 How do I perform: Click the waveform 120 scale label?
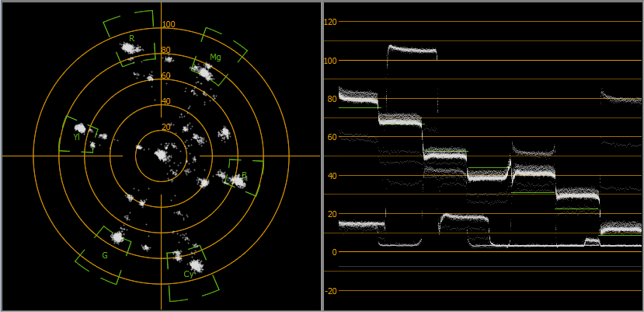tap(330, 22)
